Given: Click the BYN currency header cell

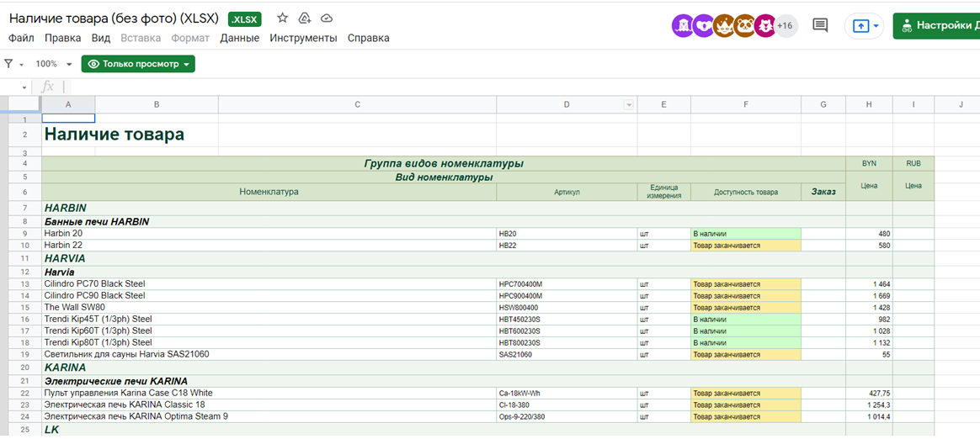Looking at the screenshot, I should pos(869,164).
